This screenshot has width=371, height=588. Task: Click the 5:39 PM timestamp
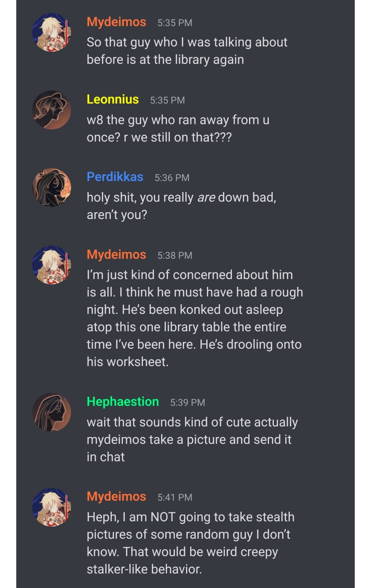pyautogui.click(x=188, y=402)
